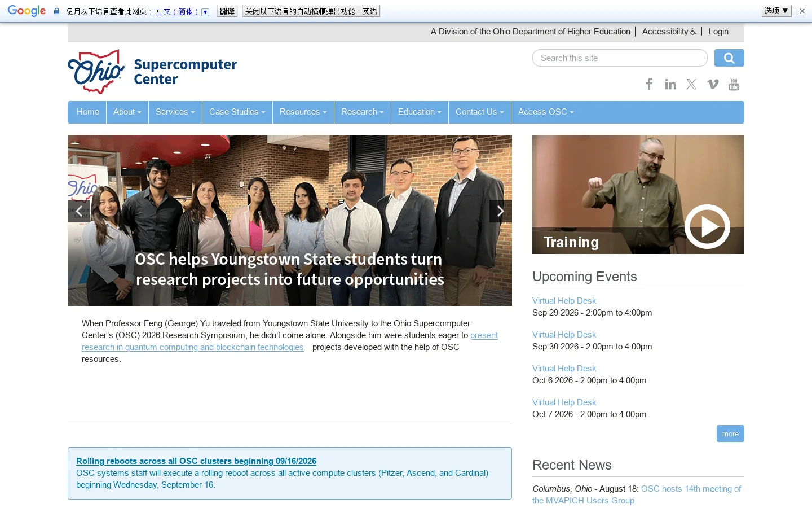The image size is (812, 508).
Task: Open Ohio Department of Higher Education link
Action: coord(531,32)
